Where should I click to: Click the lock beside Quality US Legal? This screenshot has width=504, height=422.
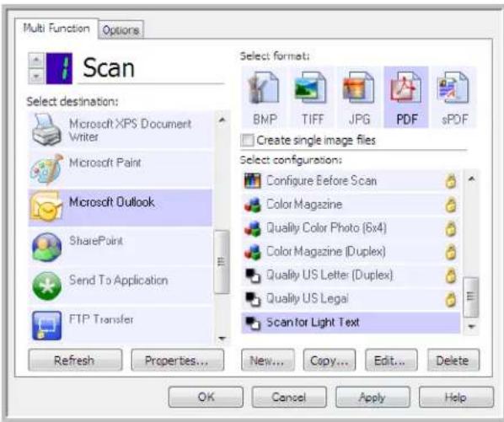(451, 299)
